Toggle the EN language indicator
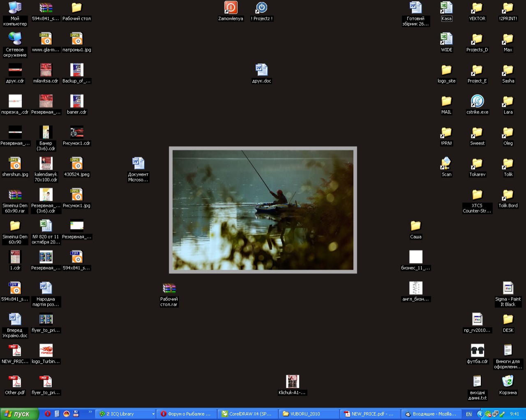Screen dimensions: 526x420 [469, 414]
